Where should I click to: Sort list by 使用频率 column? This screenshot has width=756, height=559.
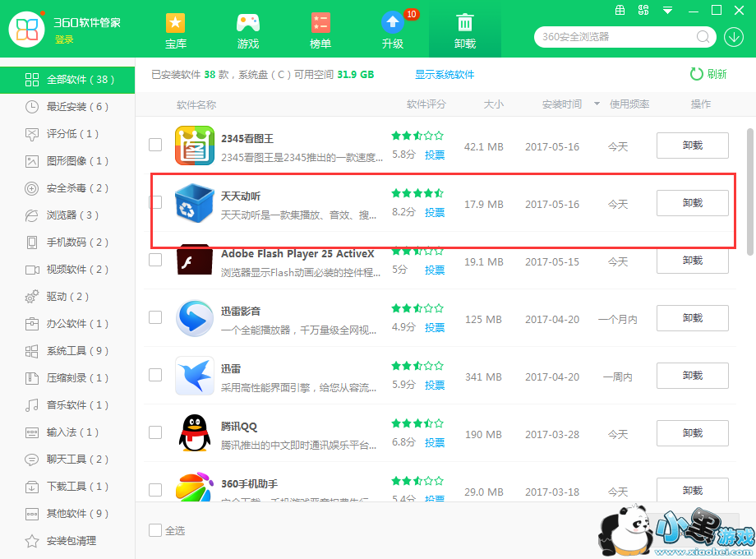629,104
